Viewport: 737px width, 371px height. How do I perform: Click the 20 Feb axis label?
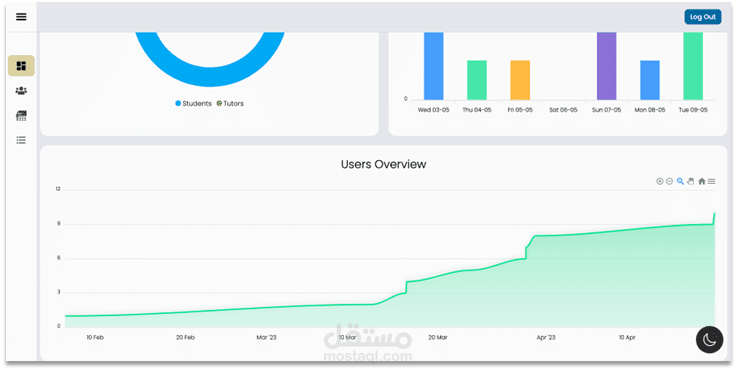[x=186, y=338]
